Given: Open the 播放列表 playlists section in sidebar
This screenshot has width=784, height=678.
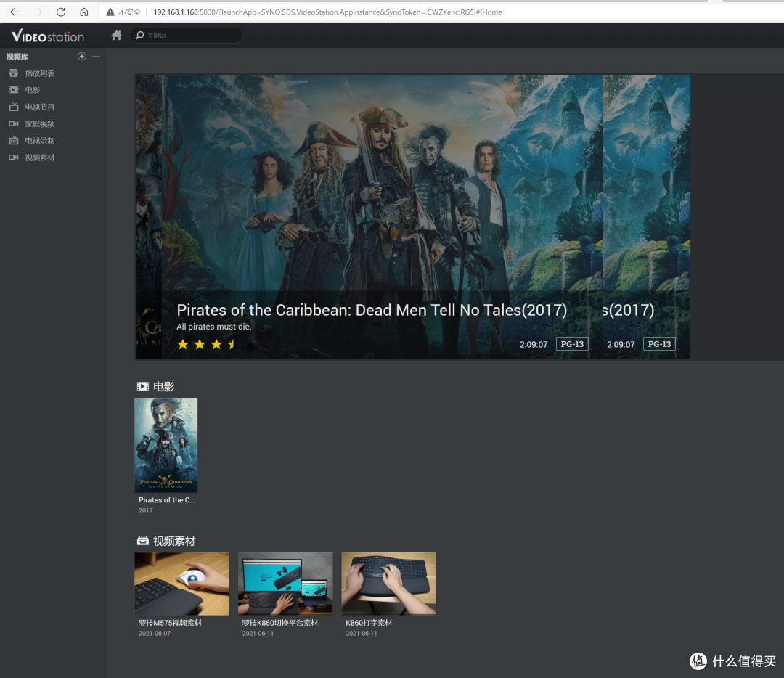Looking at the screenshot, I should [x=40, y=73].
